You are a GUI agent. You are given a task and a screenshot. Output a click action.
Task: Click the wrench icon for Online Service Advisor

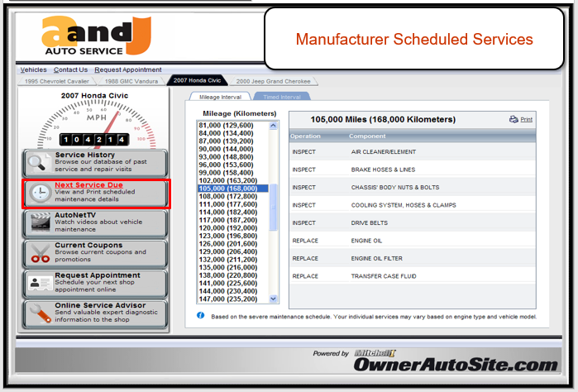(x=41, y=313)
